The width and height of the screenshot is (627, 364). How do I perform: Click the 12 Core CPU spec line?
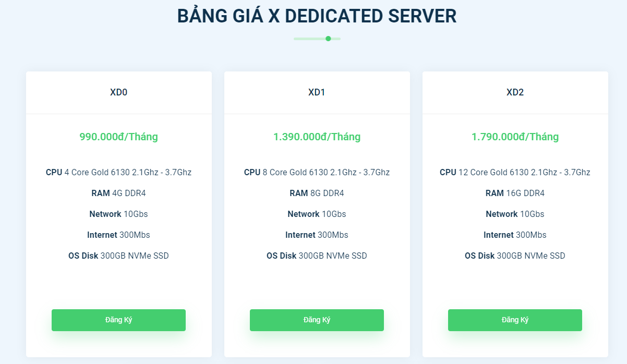point(515,172)
